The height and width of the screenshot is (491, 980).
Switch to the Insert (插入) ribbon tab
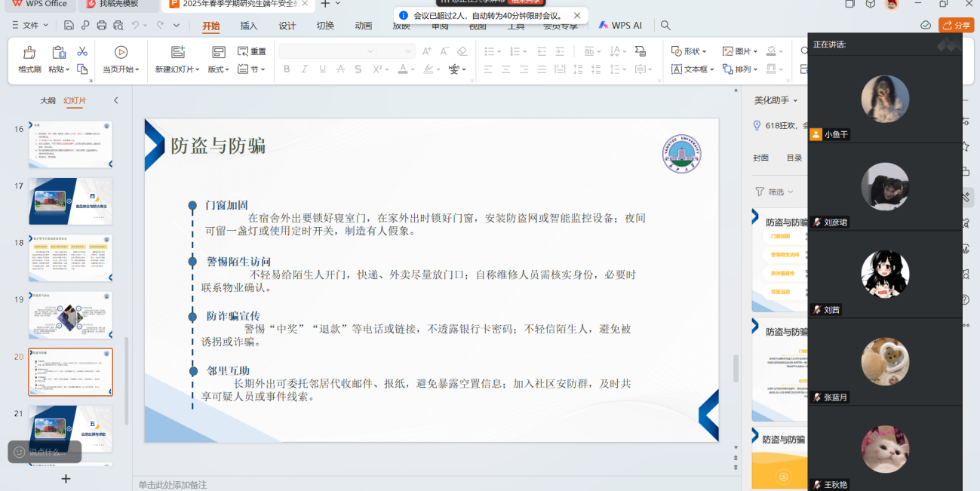249,26
